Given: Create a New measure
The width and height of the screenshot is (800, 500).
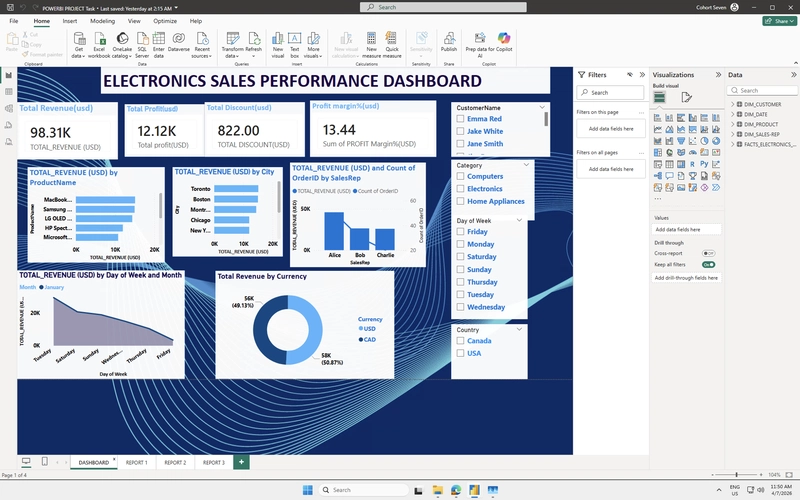Looking at the screenshot, I should pos(371,44).
